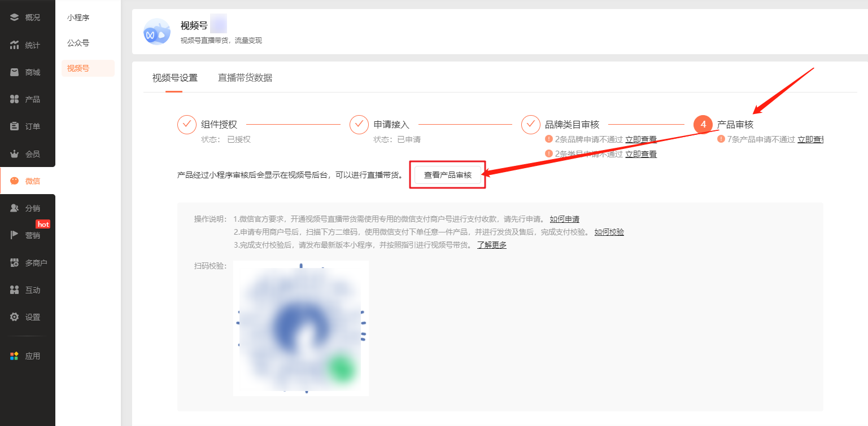Click 概况 label in sidebar

(33, 17)
